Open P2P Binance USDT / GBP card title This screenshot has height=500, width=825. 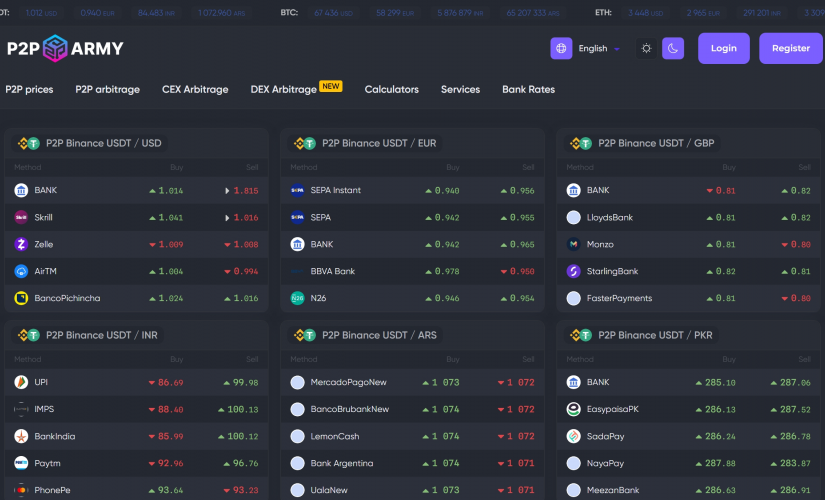pos(656,143)
